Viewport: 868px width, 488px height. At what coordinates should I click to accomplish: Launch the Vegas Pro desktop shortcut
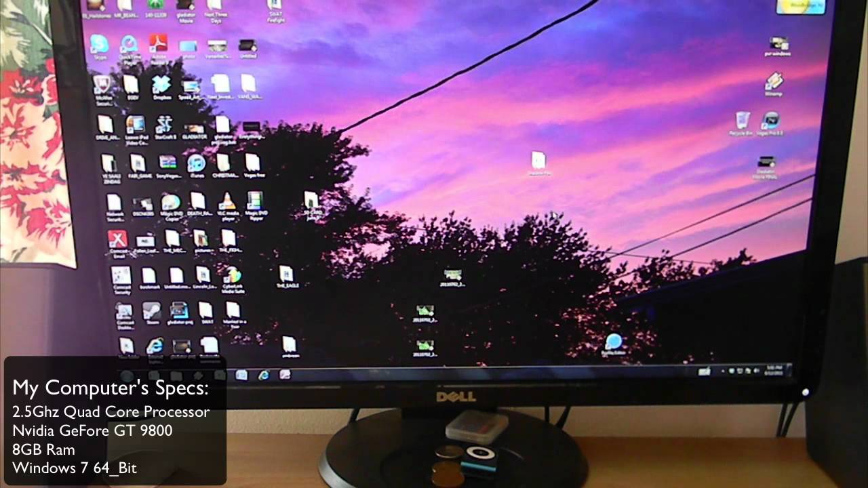click(770, 124)
